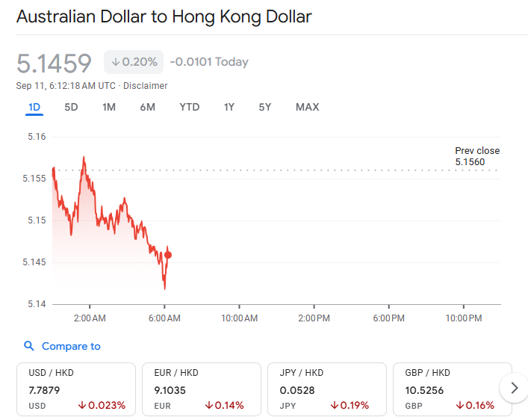This screenshot has width=528, height=420.
Task: Click the Prev close 5.1560 label
Action: [477, 156]
